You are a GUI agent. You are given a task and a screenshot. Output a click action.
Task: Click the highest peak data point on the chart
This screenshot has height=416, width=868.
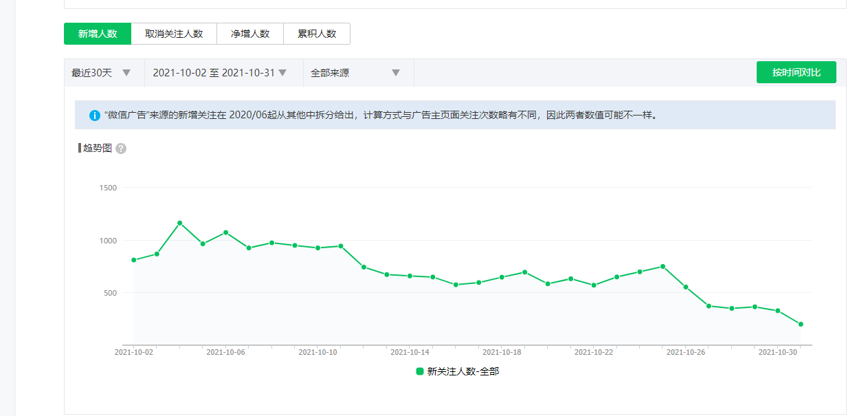tap(179, 223)
